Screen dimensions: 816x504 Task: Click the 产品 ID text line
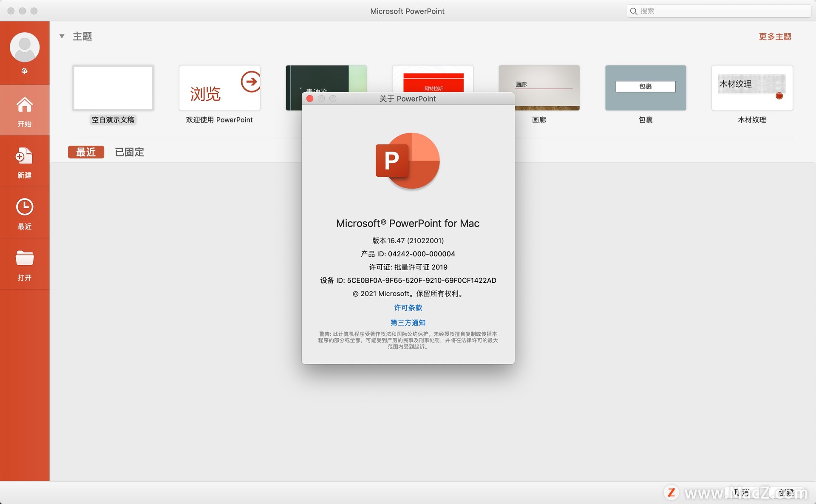click(x=408, y=254)
